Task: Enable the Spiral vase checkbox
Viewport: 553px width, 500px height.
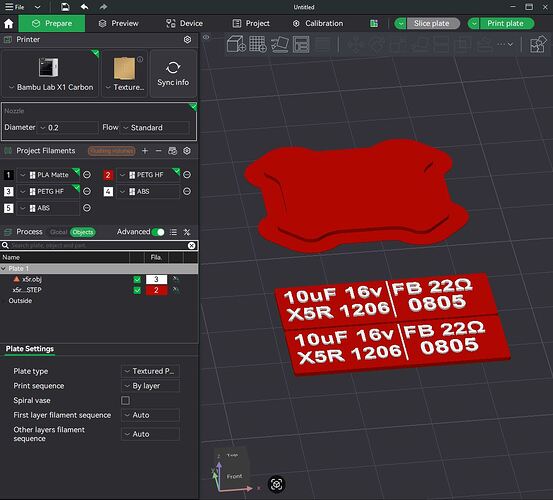Action: point(125,400)
